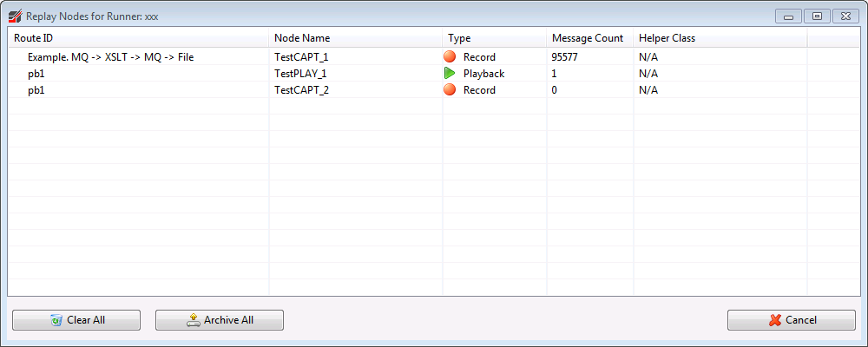
Task: Click the Archive All button label
Action: pos(228,320)
